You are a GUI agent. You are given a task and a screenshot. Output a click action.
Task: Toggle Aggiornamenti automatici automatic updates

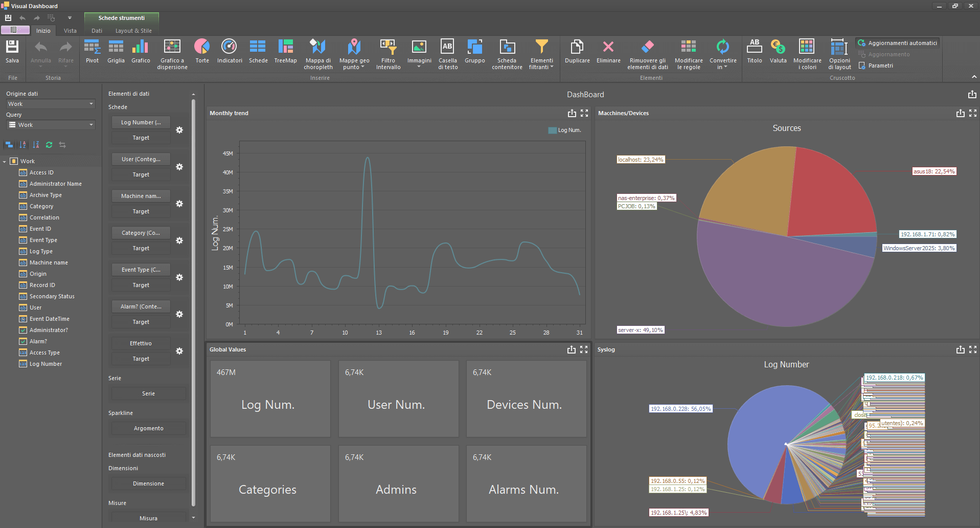point(898,43)
